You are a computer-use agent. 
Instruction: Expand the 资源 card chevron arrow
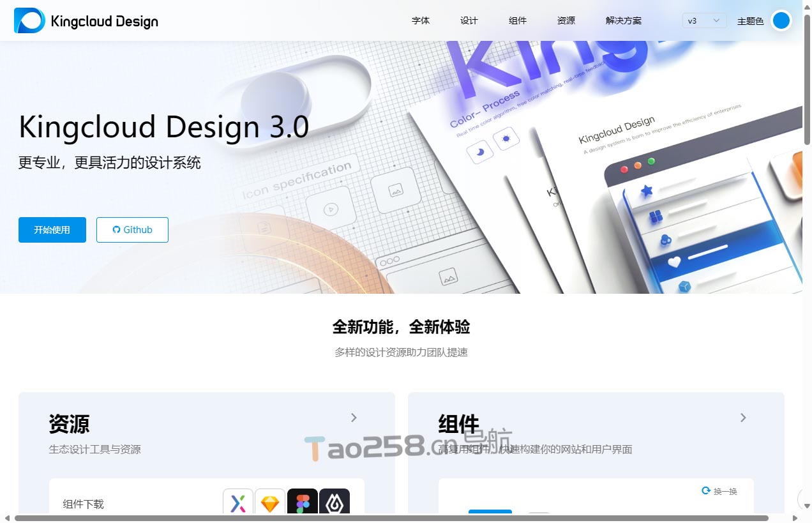pyautogui.click(x=354, y=418)
